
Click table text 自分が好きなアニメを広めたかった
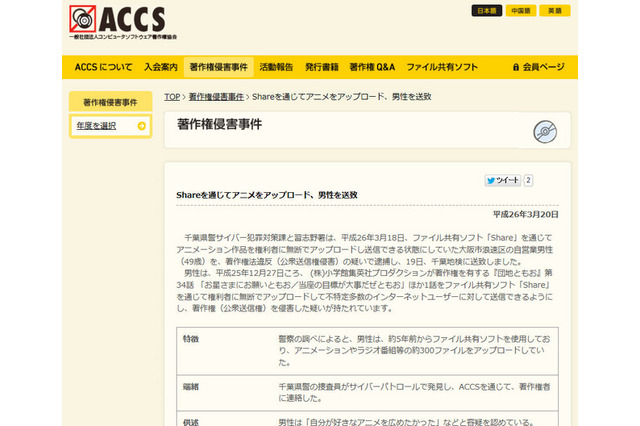click(406, 422)
